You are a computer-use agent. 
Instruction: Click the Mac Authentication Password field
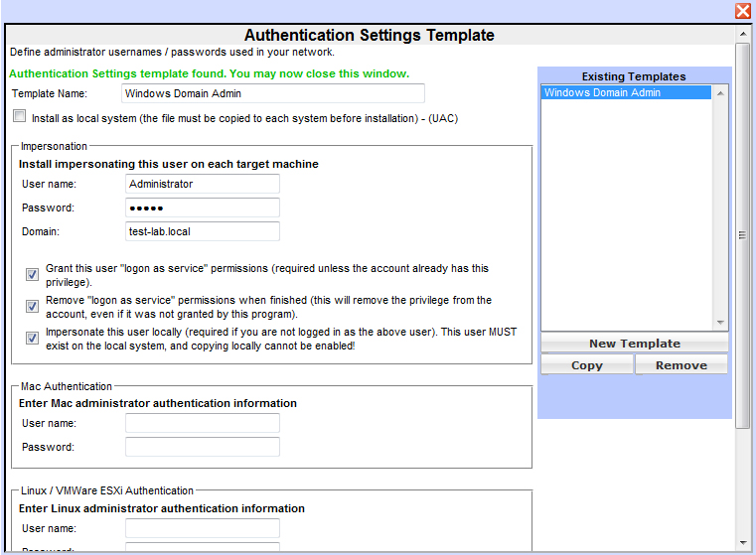pos(203,447)
